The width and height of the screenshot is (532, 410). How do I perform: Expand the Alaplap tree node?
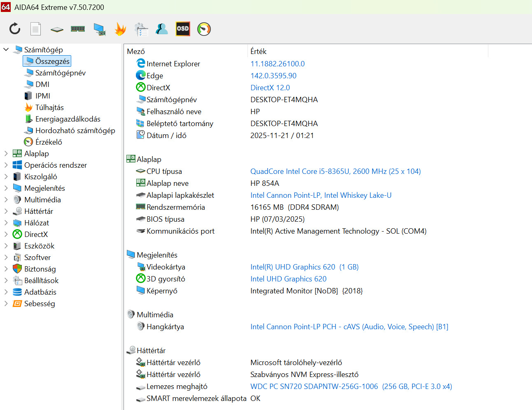point(6,153)
